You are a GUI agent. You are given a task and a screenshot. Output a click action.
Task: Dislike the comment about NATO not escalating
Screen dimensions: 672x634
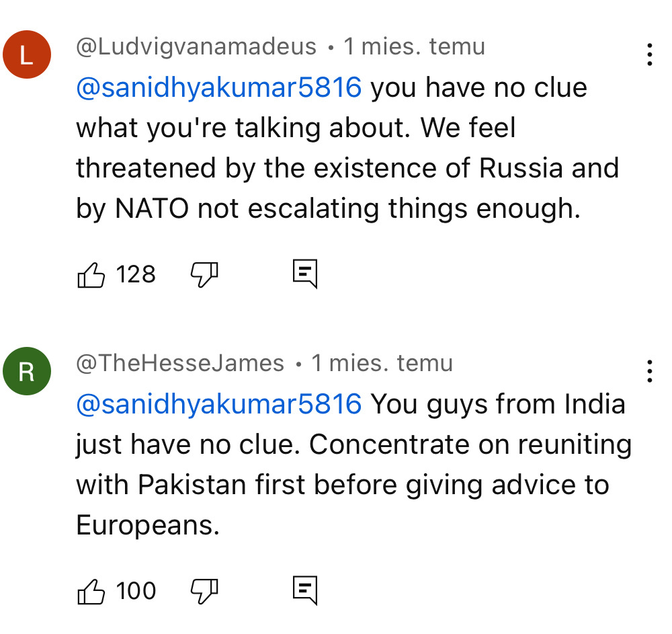(204, 274)
